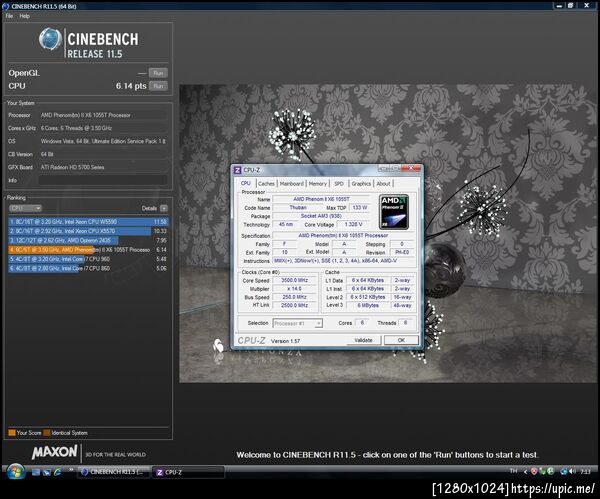
Task: Click the Info text field in Your System
Action: (x=103, y=180)
